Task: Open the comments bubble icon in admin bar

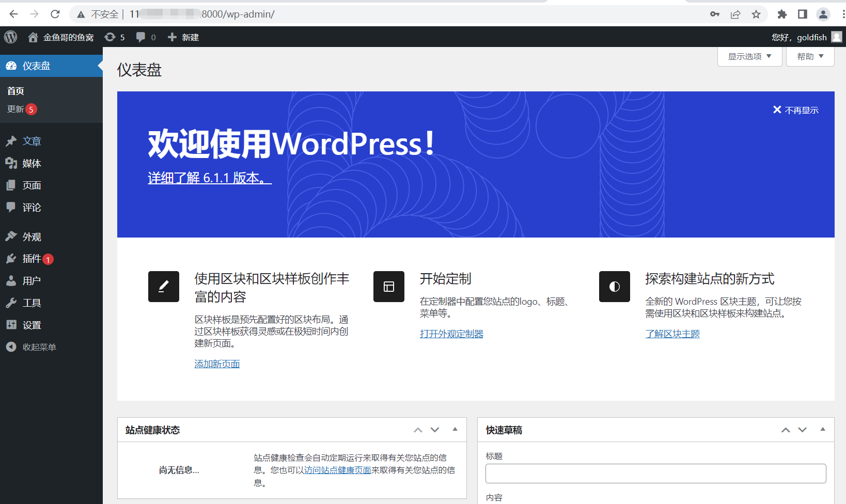Action: point(140,37)
